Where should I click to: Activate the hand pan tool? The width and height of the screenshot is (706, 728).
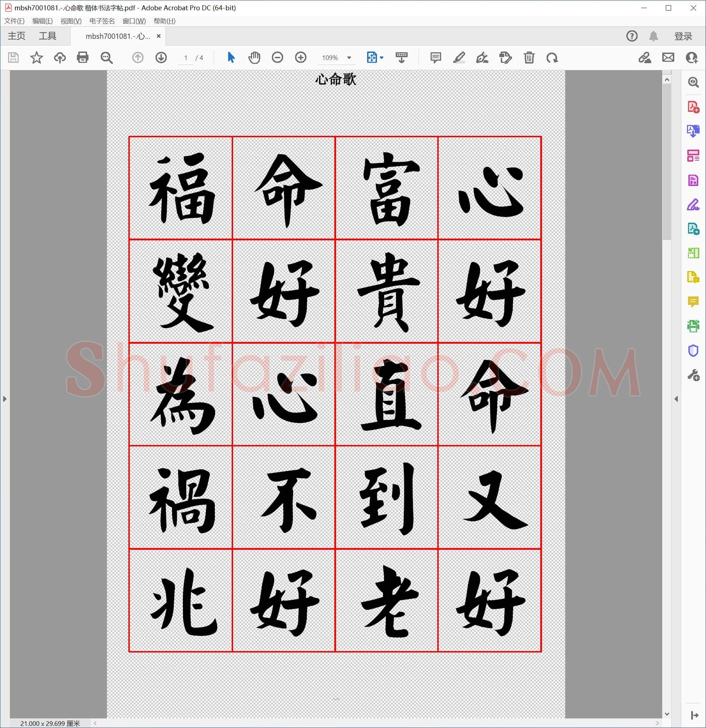pos(254,58)
